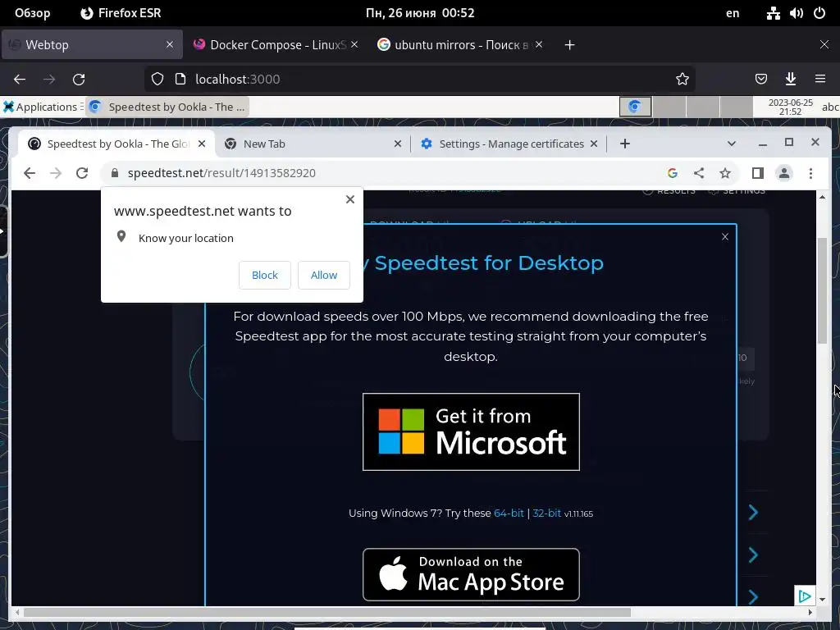Open the Firefox ESR app menu in top bar
The height and width of the screenshot is (630, 840).
point(121,13)
